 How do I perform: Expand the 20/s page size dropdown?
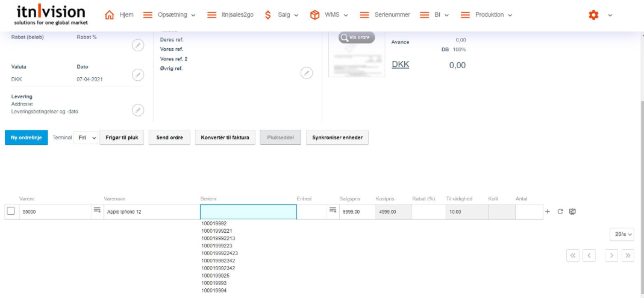(622, 233)
